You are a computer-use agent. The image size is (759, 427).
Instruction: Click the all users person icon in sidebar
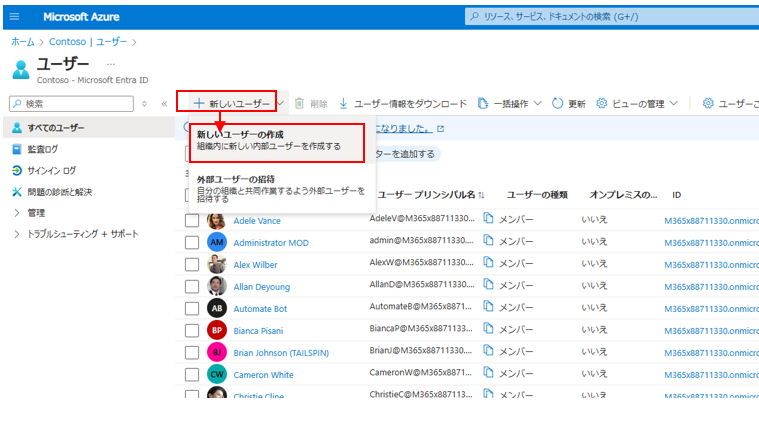17,127
